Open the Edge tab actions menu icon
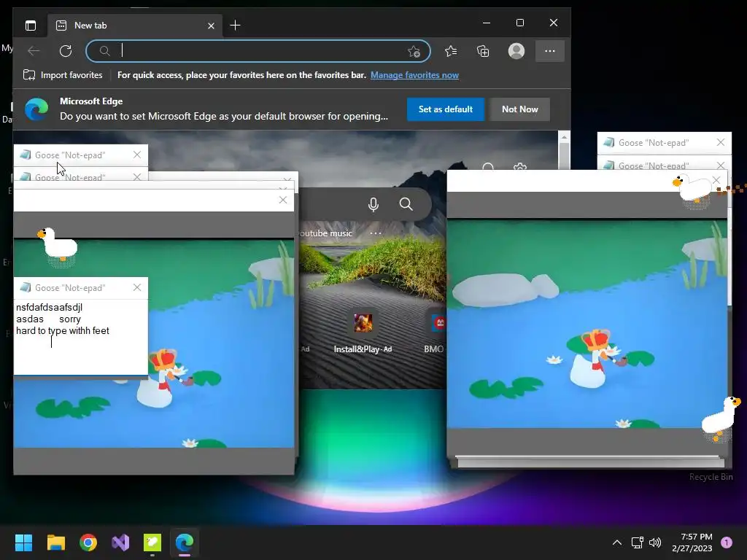 coord(31,26)
